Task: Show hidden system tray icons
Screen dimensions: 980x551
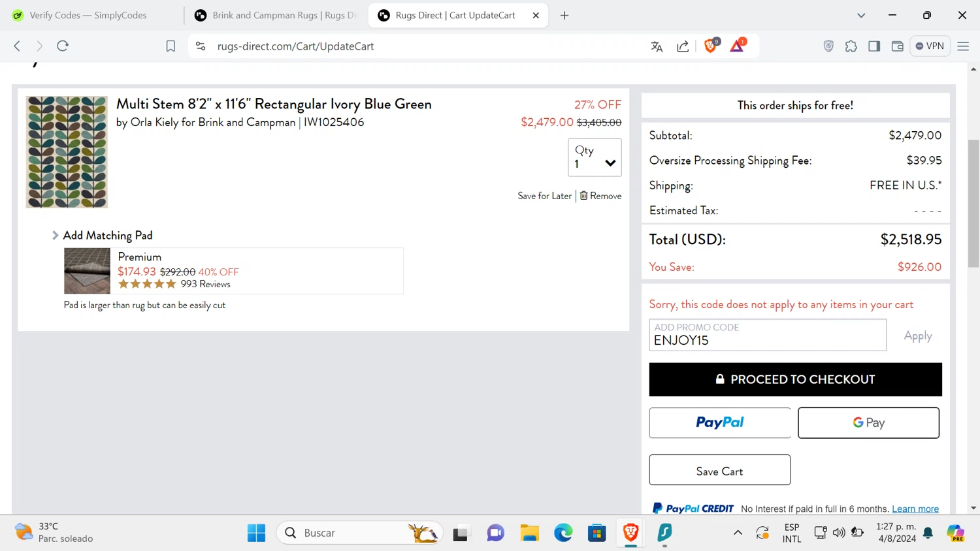Action: pos(738,533)
